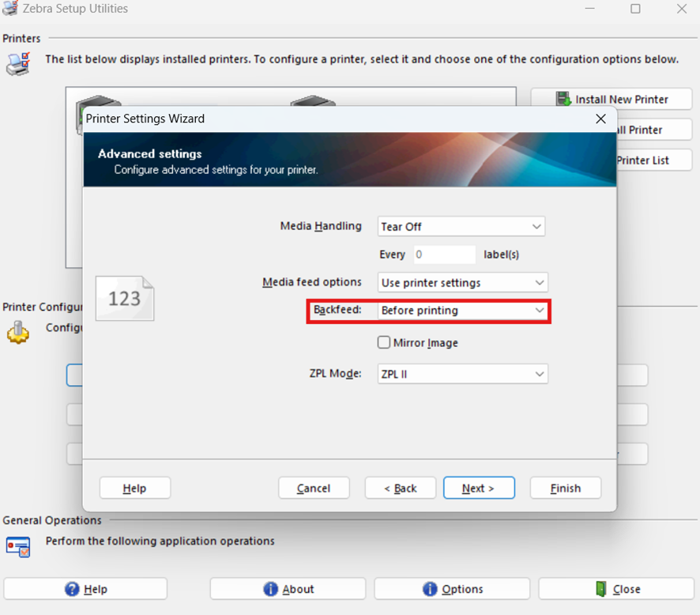Click the Close button in Zebra Setup Utilities
700x615 pixels.
tap(616, 589)
